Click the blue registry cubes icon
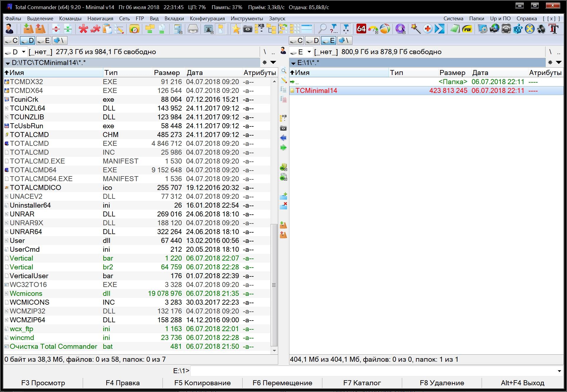 coord(518,29)
